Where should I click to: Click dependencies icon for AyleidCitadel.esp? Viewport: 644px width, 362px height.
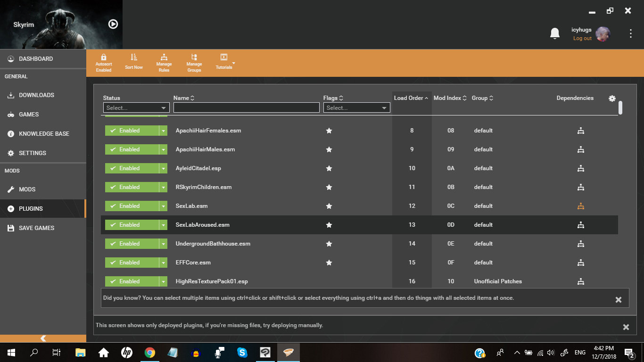(x=581, y=168)
